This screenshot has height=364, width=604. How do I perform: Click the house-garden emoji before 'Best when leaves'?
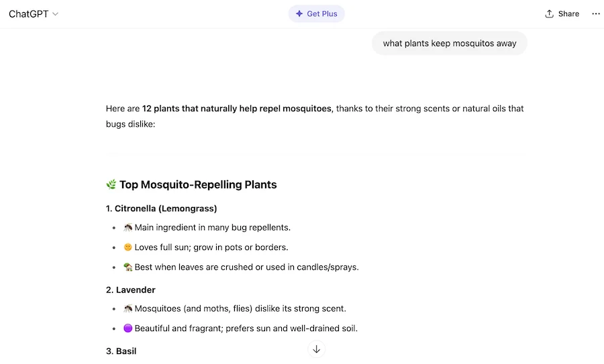(x=128, y=267)
